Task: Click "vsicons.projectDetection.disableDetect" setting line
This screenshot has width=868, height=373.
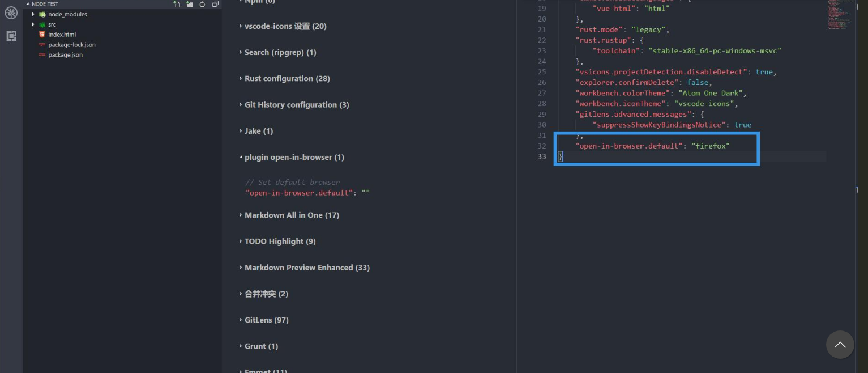Action: coord(676,72)
